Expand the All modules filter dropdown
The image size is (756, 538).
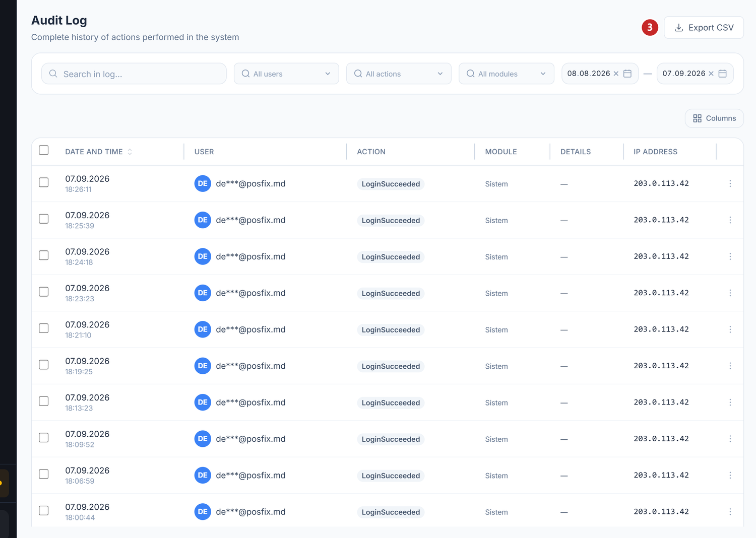507,74
